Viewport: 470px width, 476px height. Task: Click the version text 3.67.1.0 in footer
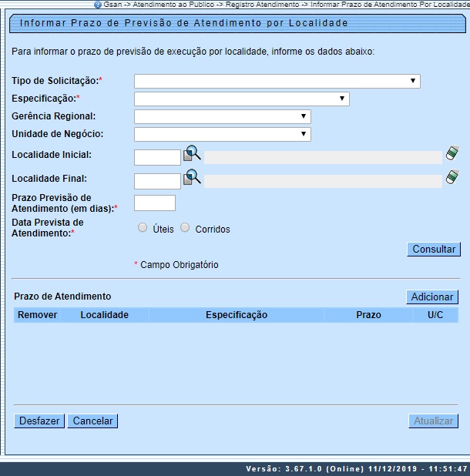coord(304,469)
